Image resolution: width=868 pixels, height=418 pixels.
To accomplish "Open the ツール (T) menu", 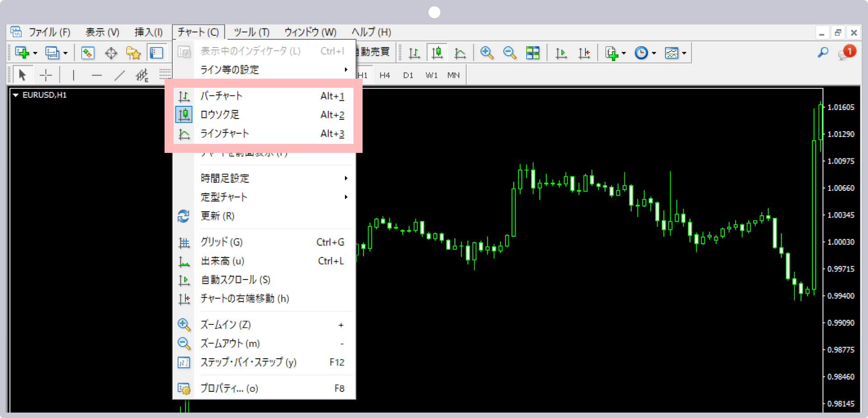I will pos(252,32).
